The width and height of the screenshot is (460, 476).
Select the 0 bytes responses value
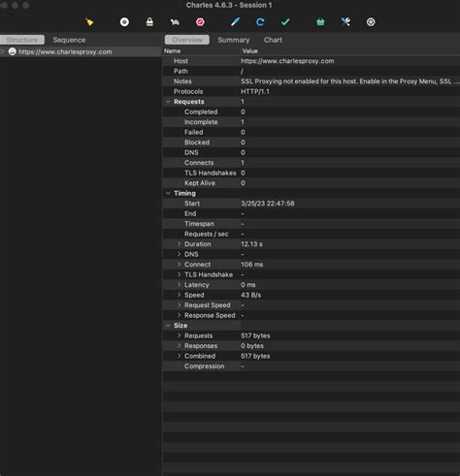coord(252,346)
